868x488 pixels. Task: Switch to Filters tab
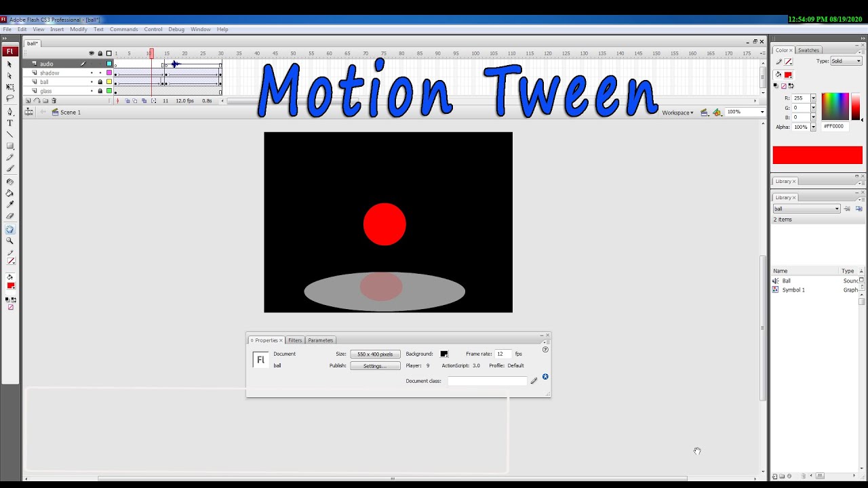coord(295,340)
